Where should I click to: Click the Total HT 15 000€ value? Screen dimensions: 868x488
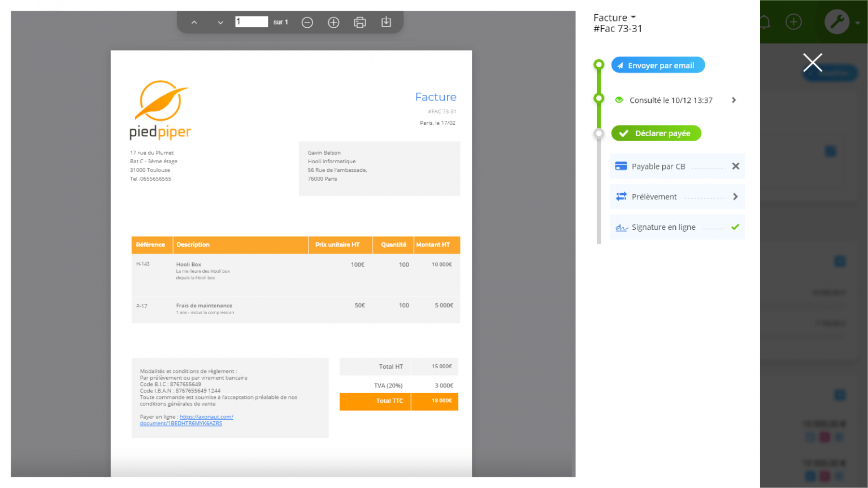point(442,367)
